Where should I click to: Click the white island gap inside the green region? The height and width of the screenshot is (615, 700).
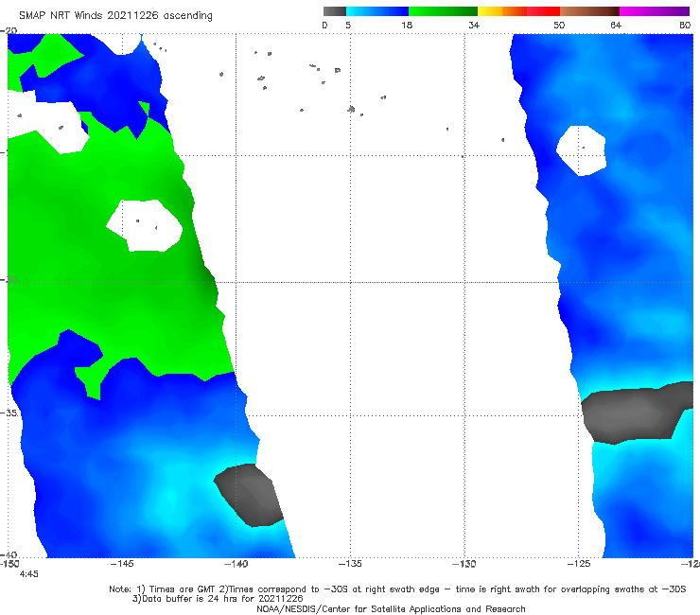pos(144,225)
